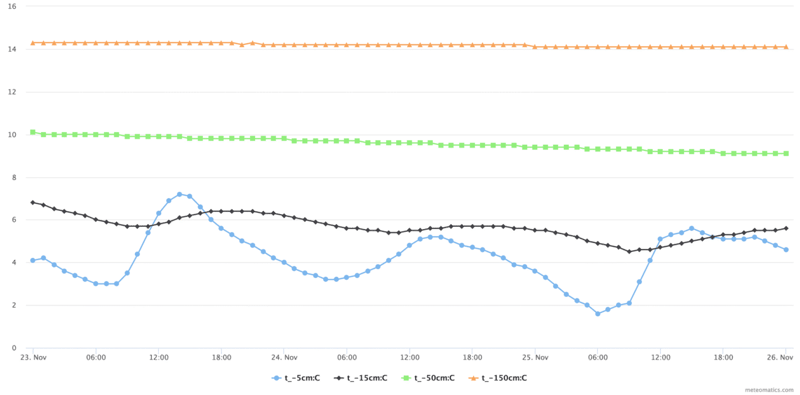The width and height of the screenshot is (800, 395).
Task: Select the highest peak point of the blue line
Action: [179, 194]
